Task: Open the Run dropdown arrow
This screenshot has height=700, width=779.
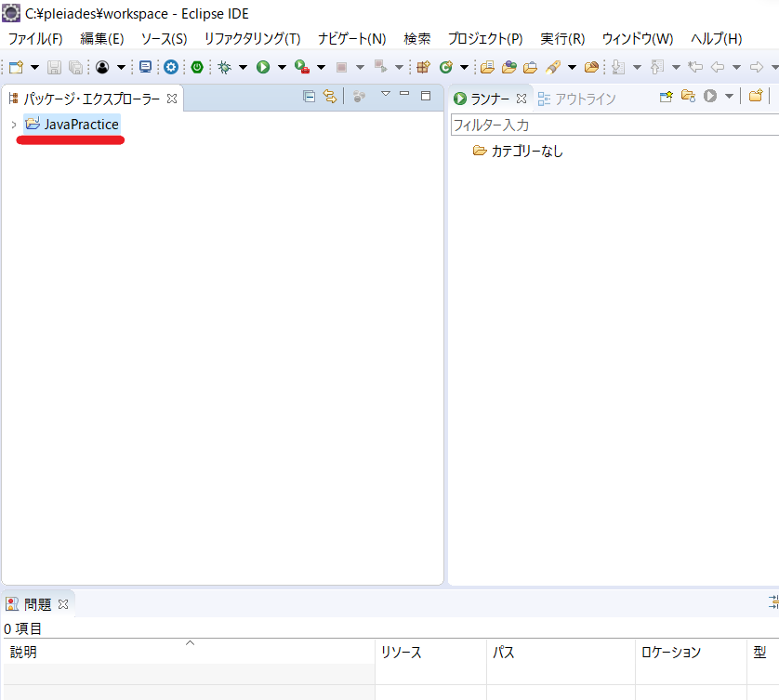Action: pyautogui.click(x=282, y=67)
